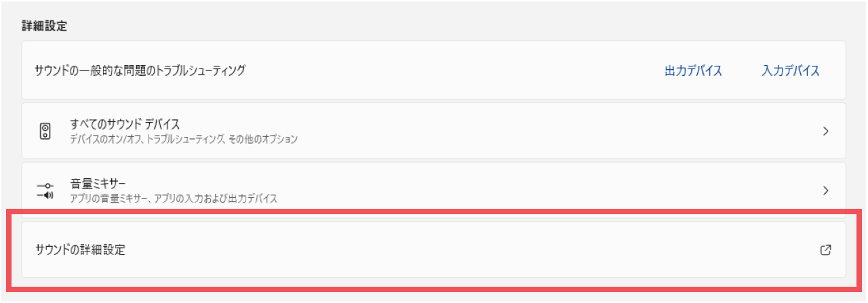Open サウンドの詳細設定 by its label
This screenshot has width=868, height=303.
80,250
